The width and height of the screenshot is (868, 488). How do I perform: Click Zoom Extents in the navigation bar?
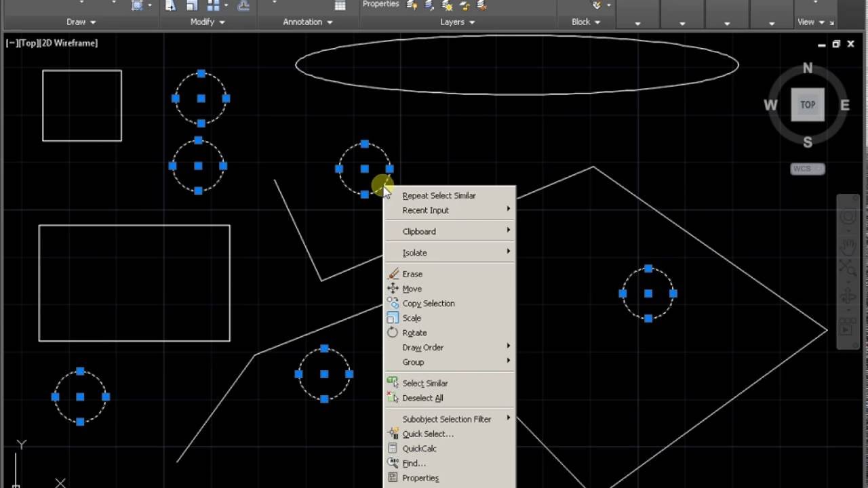[x=848, y=268]
